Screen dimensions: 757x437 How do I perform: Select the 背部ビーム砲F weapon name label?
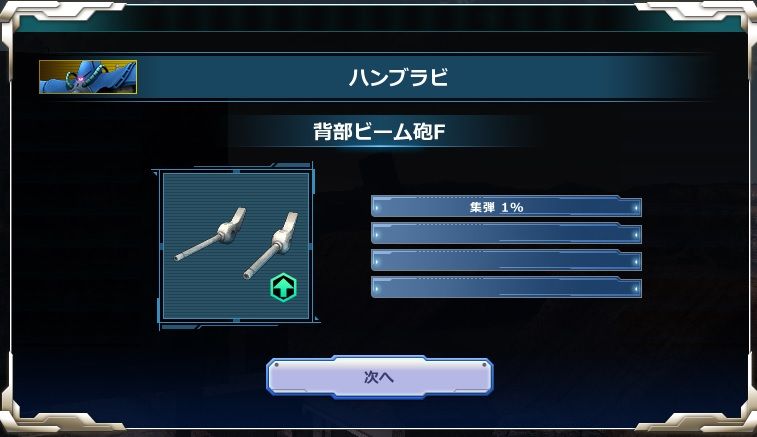click(x=379, y=131)
